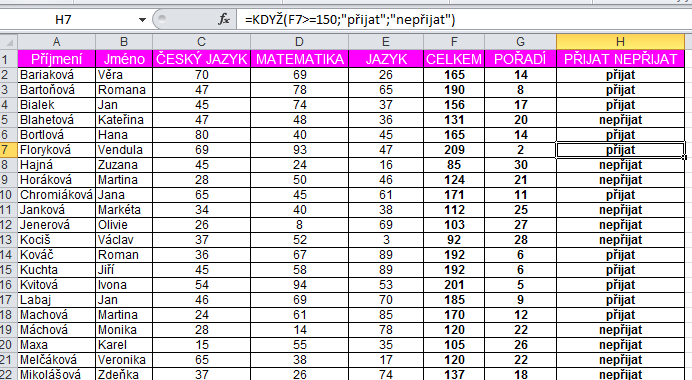This screenshot has width=692, height=380.
Task: Select the cell containing Chromiáková
Action: pyautogui.click(x=56, y=195)
